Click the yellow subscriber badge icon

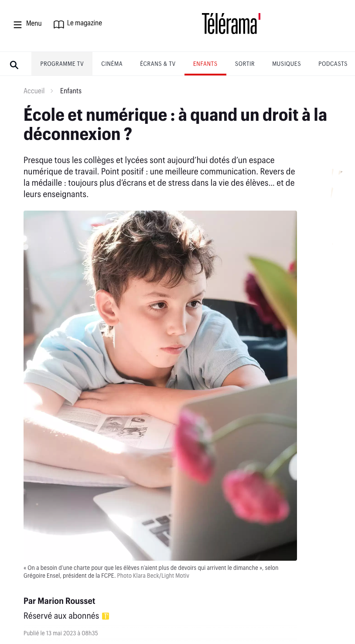[x=105, y=616]
